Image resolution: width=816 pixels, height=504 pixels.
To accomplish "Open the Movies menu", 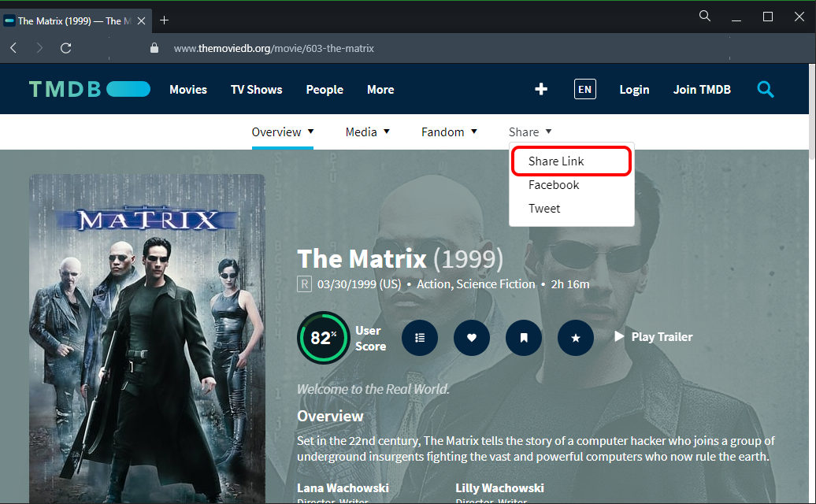I will click(x=188, y=90).
